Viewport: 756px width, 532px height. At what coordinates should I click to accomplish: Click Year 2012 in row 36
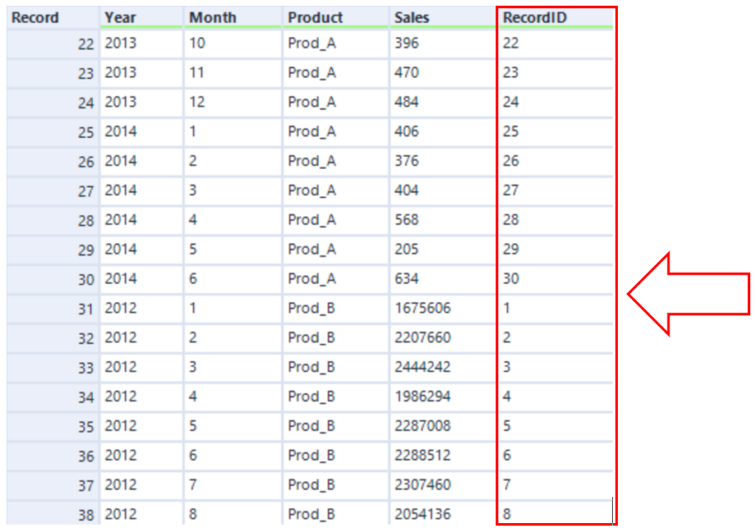141,455
